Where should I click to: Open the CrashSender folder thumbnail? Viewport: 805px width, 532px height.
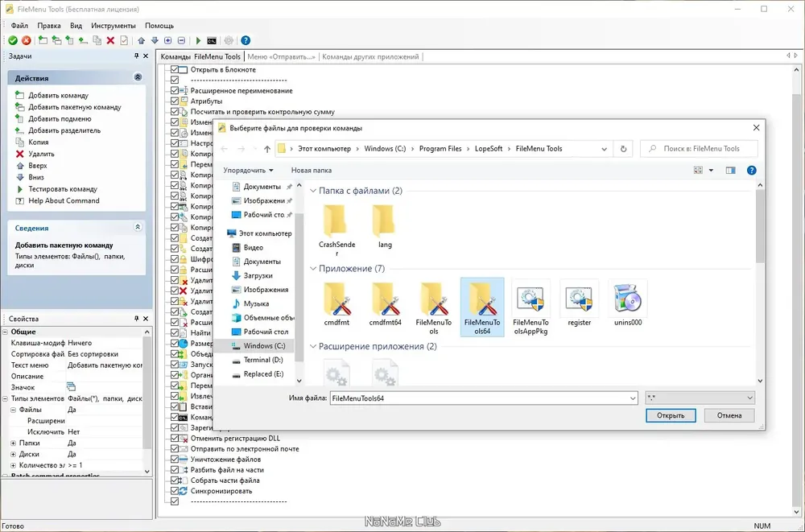pyautogui.click(x=336, y=229)
